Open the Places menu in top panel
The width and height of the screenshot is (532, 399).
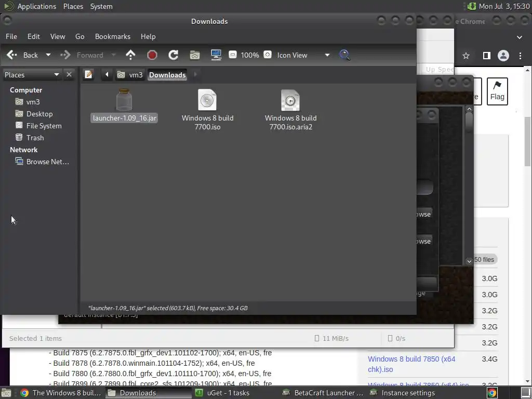73,6
